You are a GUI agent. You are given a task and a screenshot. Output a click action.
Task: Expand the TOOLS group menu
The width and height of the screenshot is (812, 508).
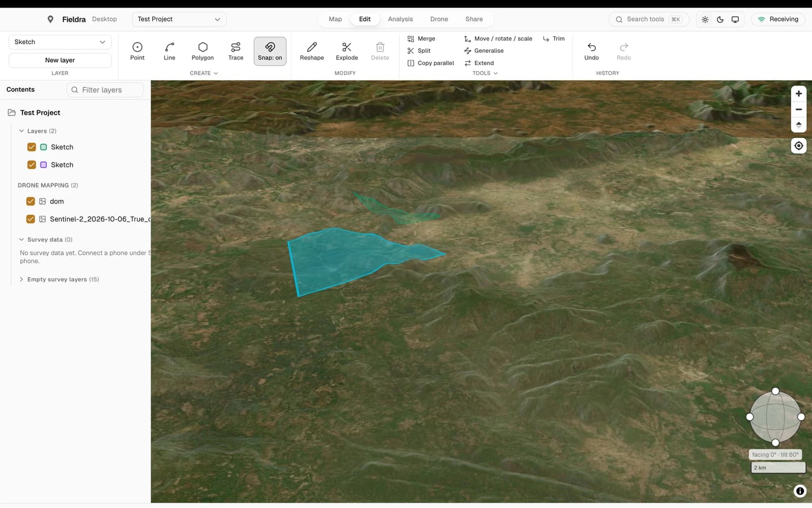click(x=485, y=73)
